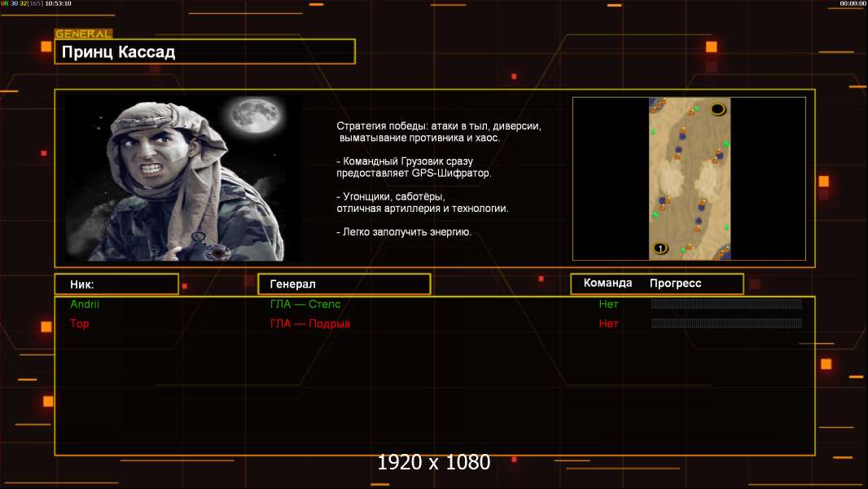Click ГЛА — Стелс general entry
Image resolution: width=868 pixels, height=489 pixels.
tap(305, 304)
